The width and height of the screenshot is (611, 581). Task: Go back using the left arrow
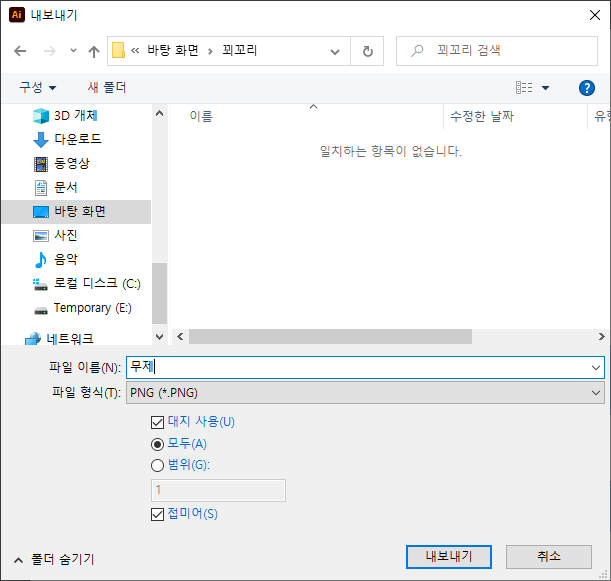coord(20,51)
